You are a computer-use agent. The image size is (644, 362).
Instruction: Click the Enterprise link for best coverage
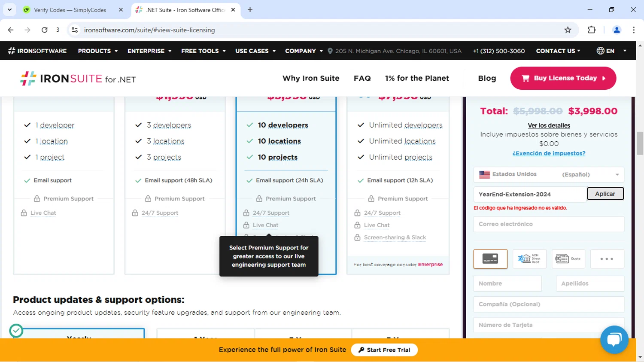point(430,265)
